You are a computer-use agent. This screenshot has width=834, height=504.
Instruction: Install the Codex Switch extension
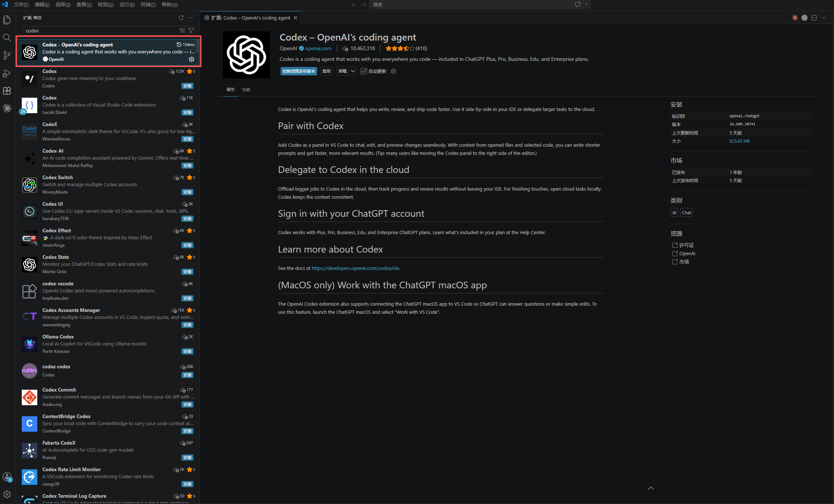coord(187,192)
